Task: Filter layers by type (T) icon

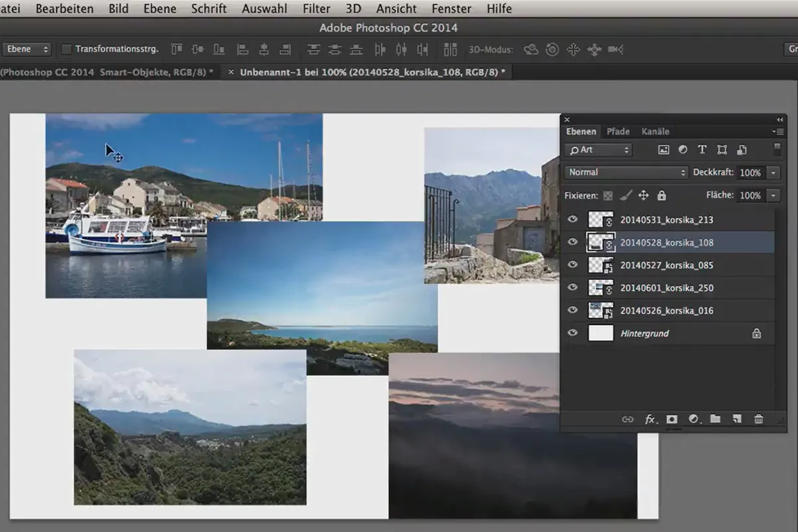Action: tap(702, 150)
